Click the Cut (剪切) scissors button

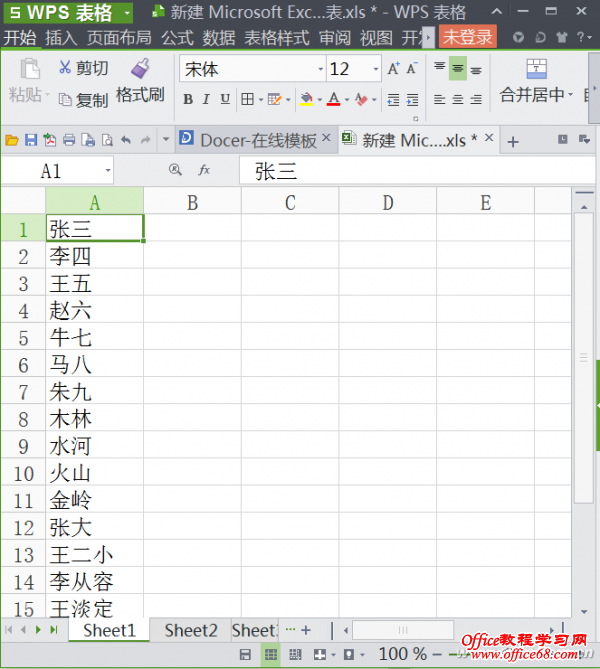tap(84, 67)
